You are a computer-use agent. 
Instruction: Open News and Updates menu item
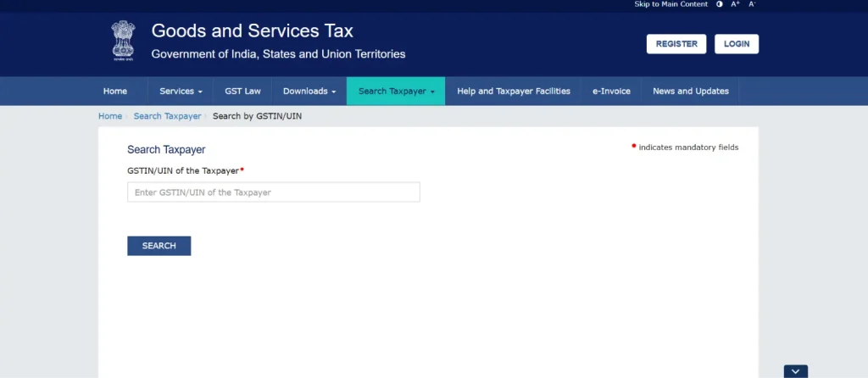tap(690, 92)
